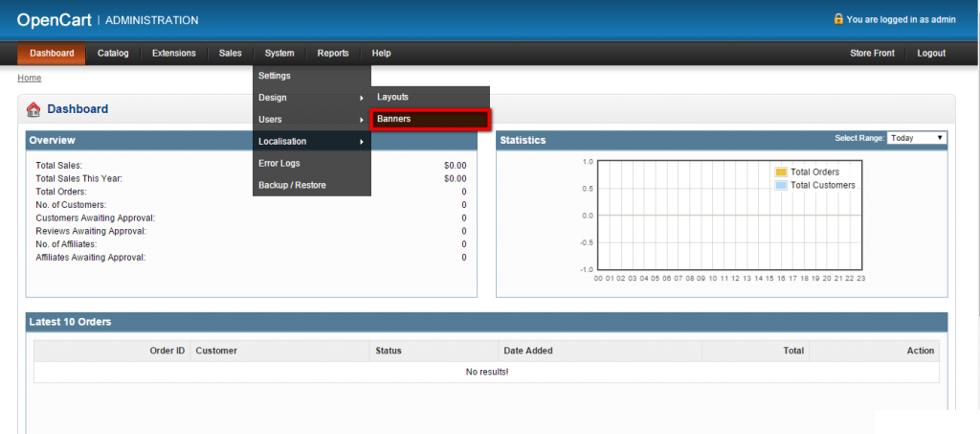Select Error Logs menu entry
The image size is (980, 434).
coord(312,163)
